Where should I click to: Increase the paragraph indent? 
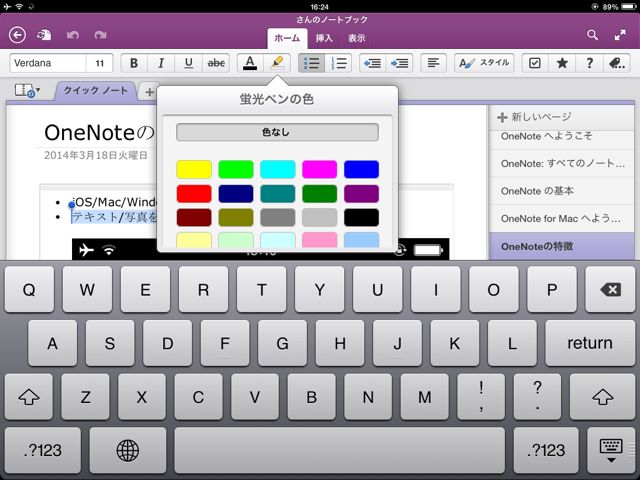400,63
